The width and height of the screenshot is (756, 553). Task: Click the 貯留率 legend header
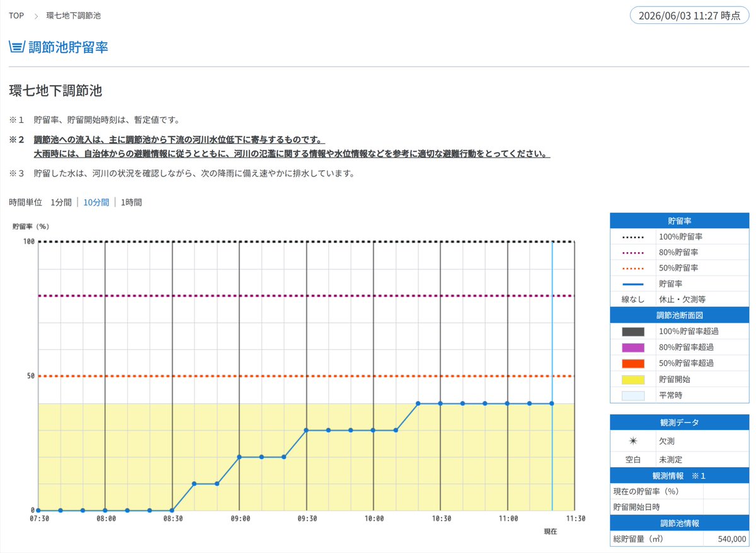680,221
